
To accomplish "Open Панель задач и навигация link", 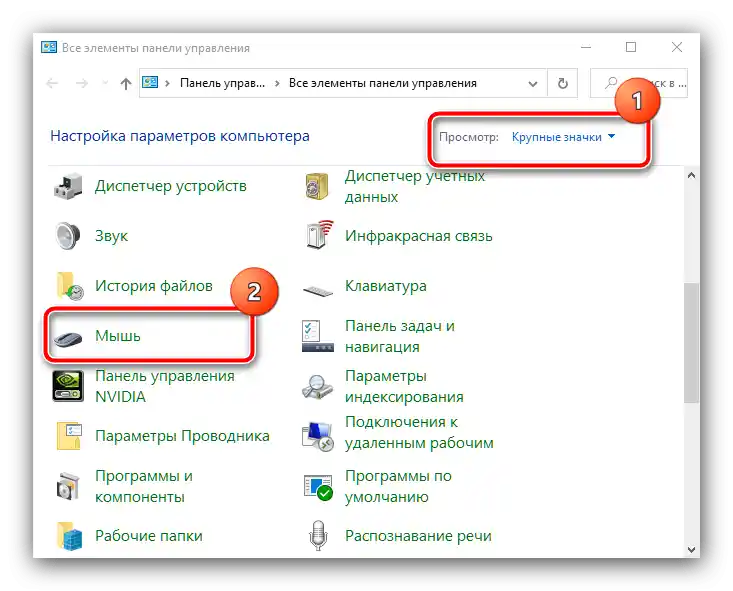I will (x=400, y=336).
